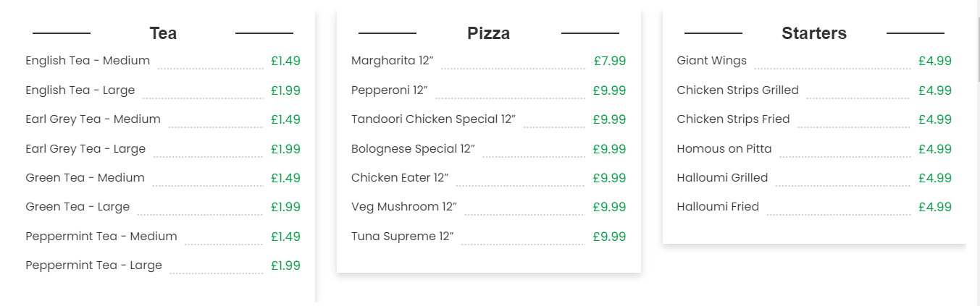Choose Homous on Pitta starter
980x306 pixels.
[x=724, y=149]
